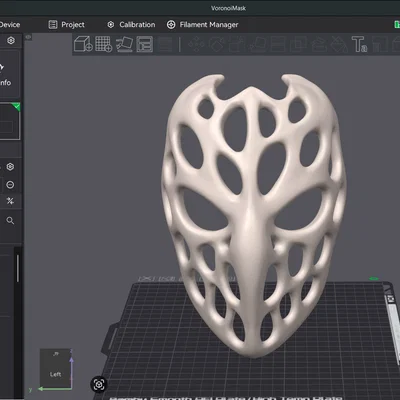Switch to the Project tab
Screen dimensions: 400x400
pos(66,25)
